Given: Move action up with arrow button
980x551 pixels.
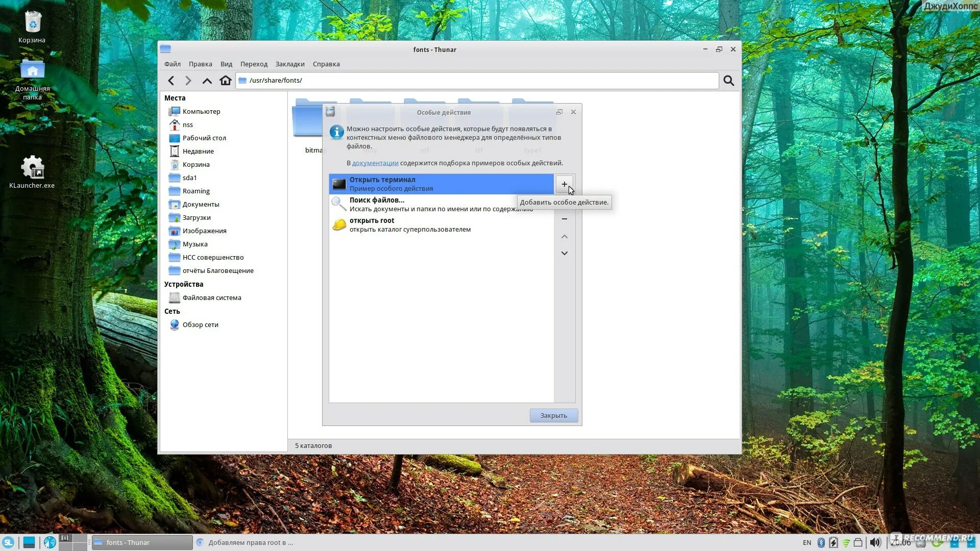Looking at the screenshot, I should pos(564,237).
